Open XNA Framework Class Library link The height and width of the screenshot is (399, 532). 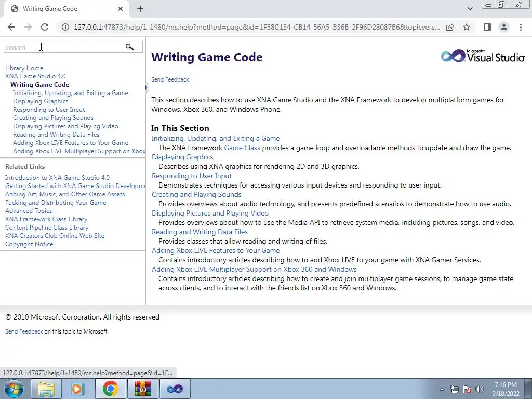[46, 219]
